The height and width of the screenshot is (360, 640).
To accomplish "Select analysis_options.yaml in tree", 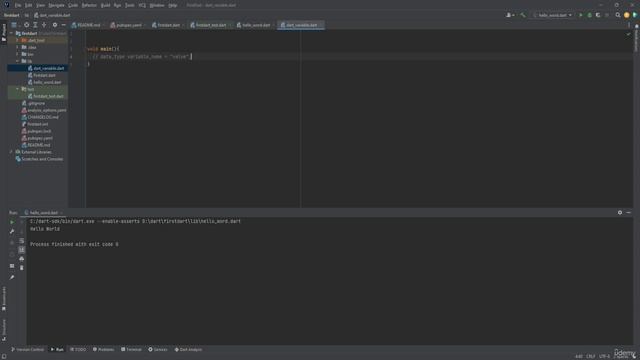I will pyautogui.click(x=44, y=110).
